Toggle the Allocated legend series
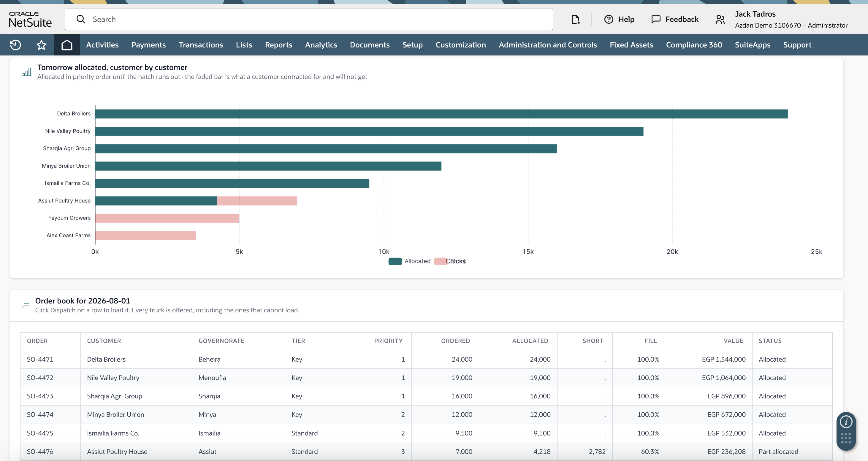Screen dimensions: 868x461 point(409,261)
